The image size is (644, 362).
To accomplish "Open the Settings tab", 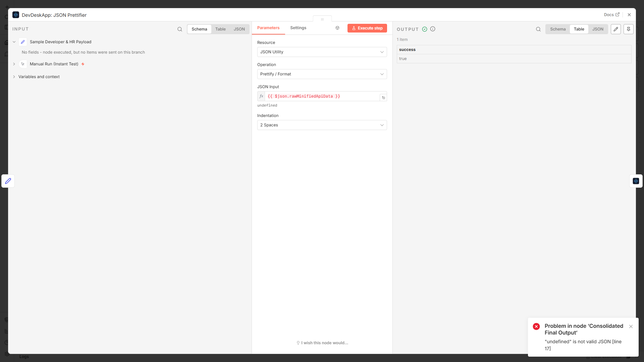I will 298,28.
